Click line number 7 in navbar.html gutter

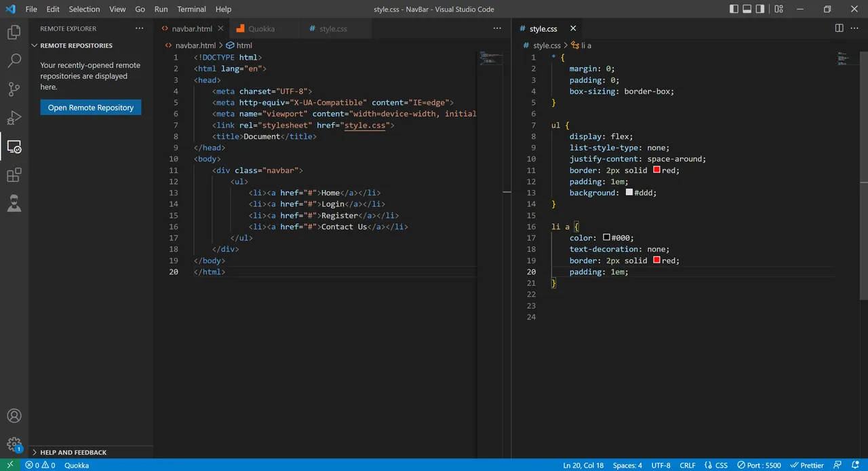176,125
